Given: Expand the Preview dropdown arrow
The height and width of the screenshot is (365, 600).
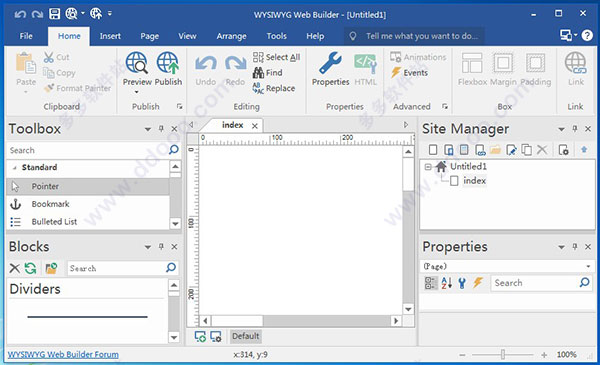Looking at the screenshot, I should click(136, 92).
